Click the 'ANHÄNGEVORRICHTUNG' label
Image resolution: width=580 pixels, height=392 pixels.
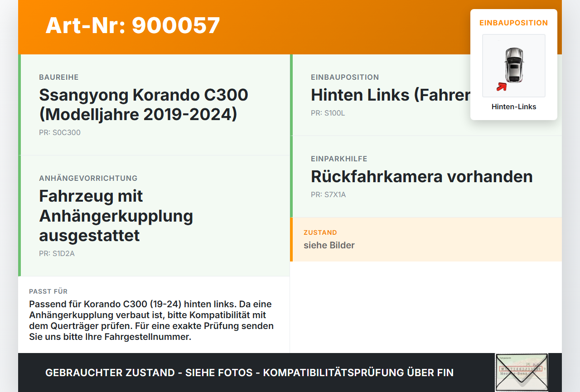point(88,179)
